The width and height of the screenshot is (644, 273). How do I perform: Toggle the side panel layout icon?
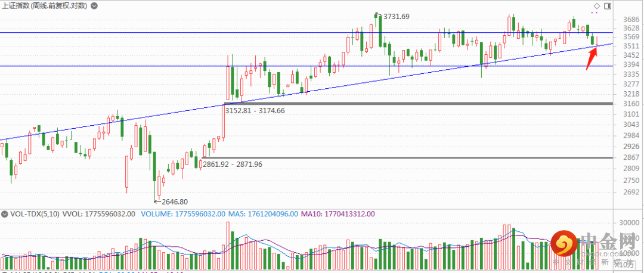pyautogui.click(x=608, y=6)
